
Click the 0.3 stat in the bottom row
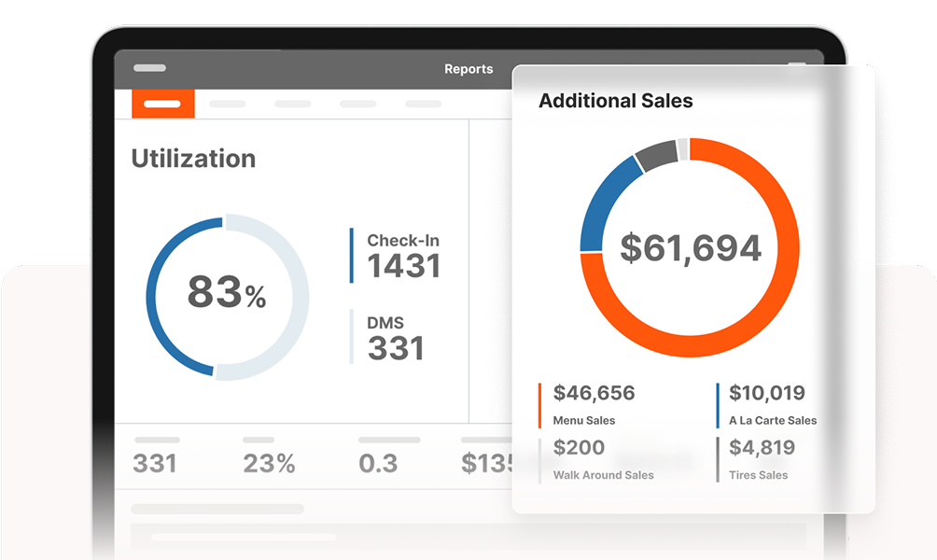click(x=378, y=462)
